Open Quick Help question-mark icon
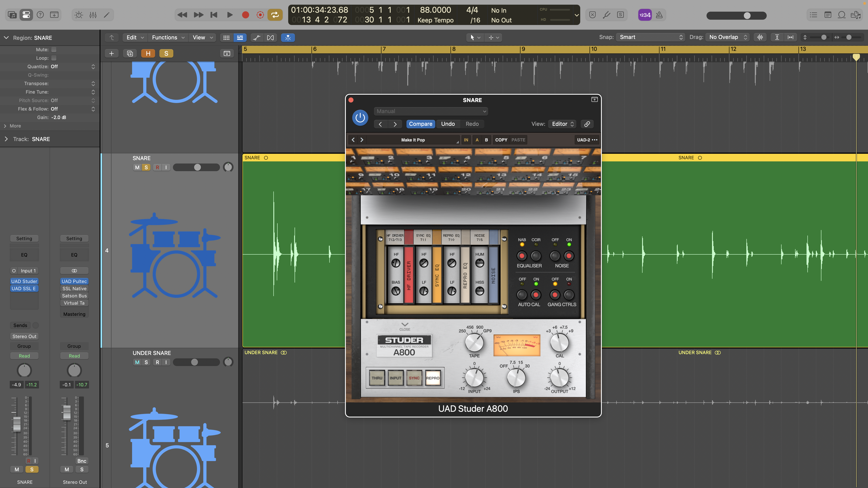868x488 pixels. coord(40,15)
